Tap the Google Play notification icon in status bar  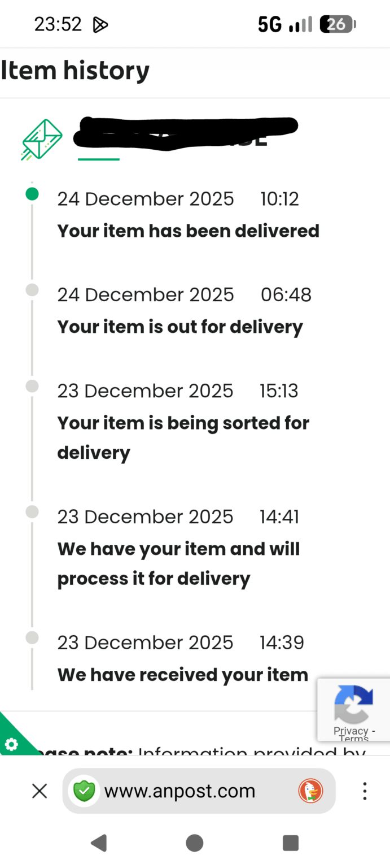point(100,24)
